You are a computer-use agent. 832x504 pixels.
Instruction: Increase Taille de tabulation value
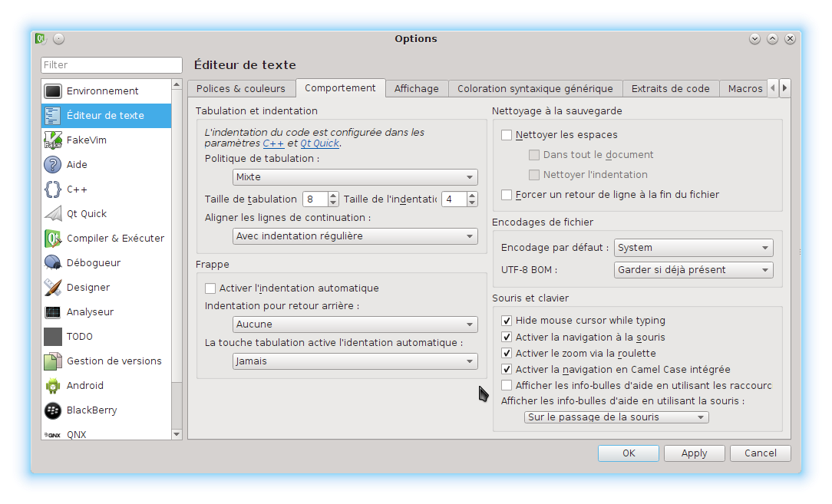(x=333, y=196)
